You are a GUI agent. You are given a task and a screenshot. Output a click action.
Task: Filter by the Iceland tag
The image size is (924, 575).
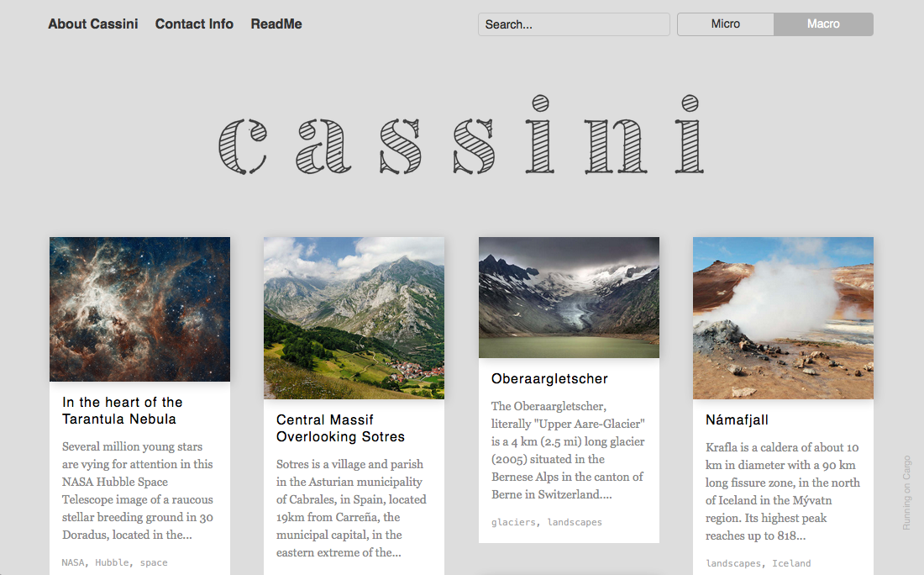coord(791,563)
